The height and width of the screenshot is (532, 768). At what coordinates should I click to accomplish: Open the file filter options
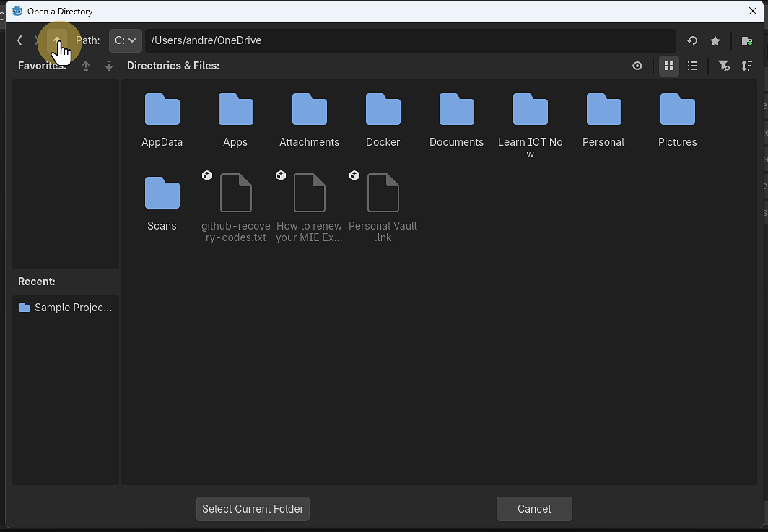pyautogui.click(x=723, y=66)
